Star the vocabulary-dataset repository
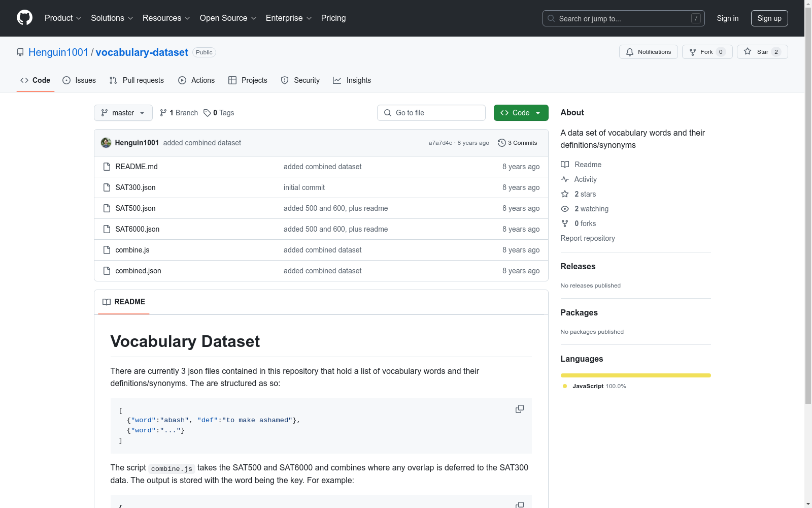 click(x=762, y=52)
